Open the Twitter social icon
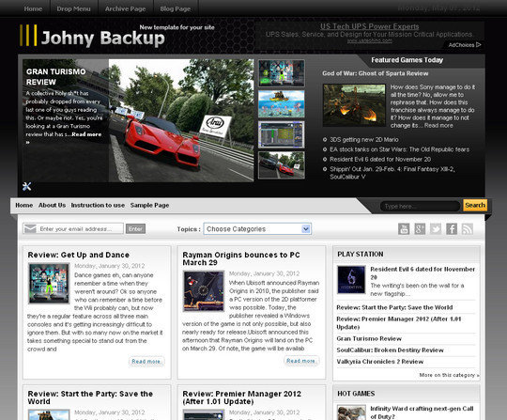The width and height of the screenshot is (507, 420). click(x=436, y=229)
